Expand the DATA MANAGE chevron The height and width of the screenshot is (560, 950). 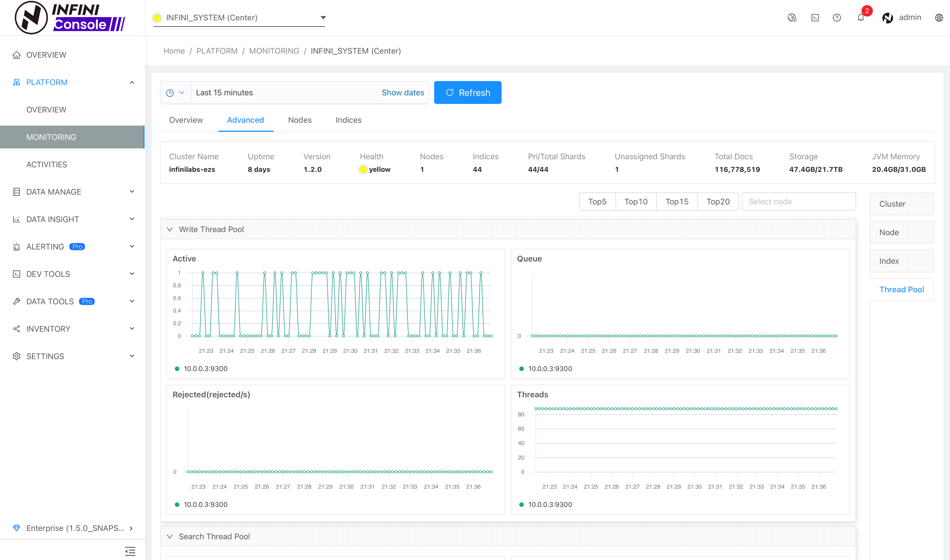pos(132,192)
